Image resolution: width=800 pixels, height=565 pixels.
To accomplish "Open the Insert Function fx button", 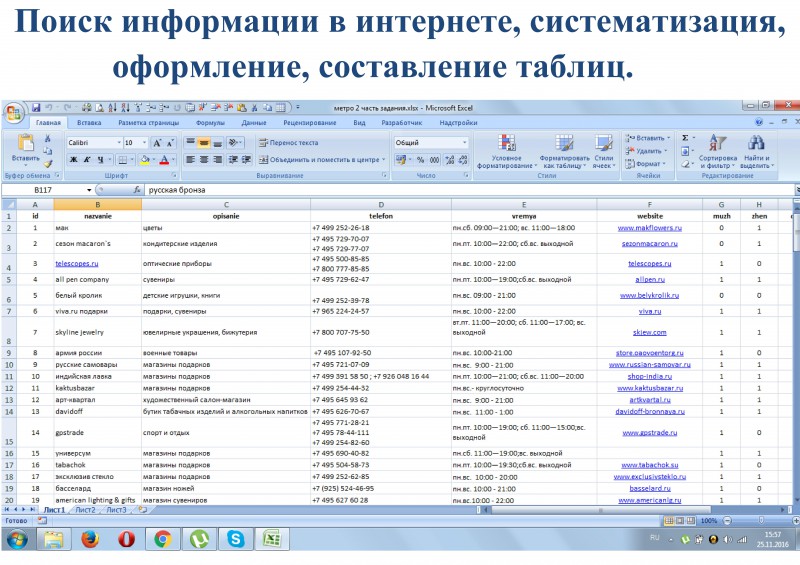I will click(x=137, y=190).
